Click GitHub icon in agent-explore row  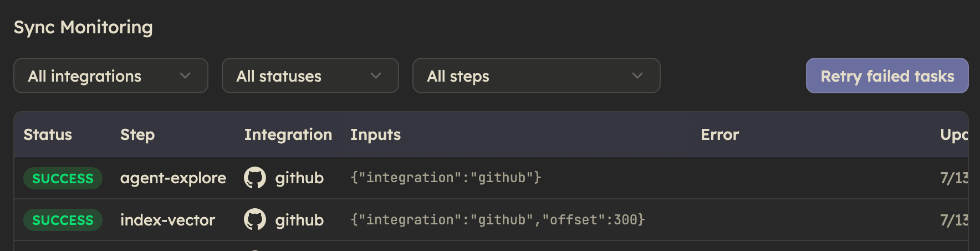[x=255, y=178]
